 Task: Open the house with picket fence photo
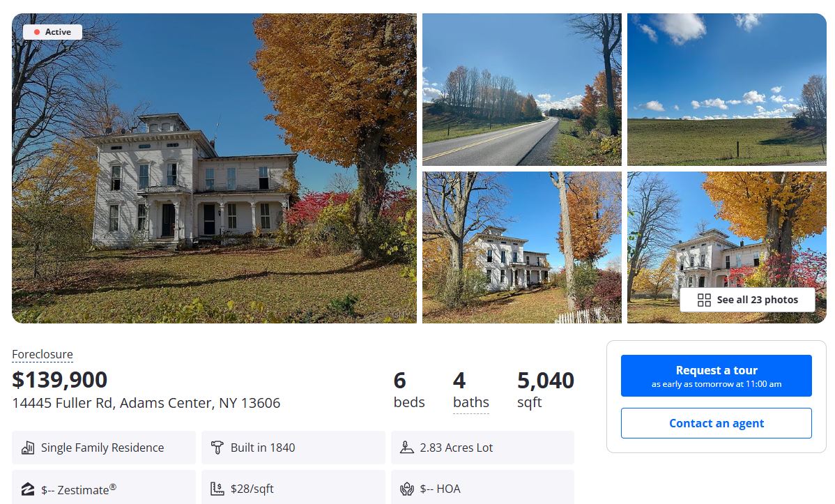pos(522,247)
